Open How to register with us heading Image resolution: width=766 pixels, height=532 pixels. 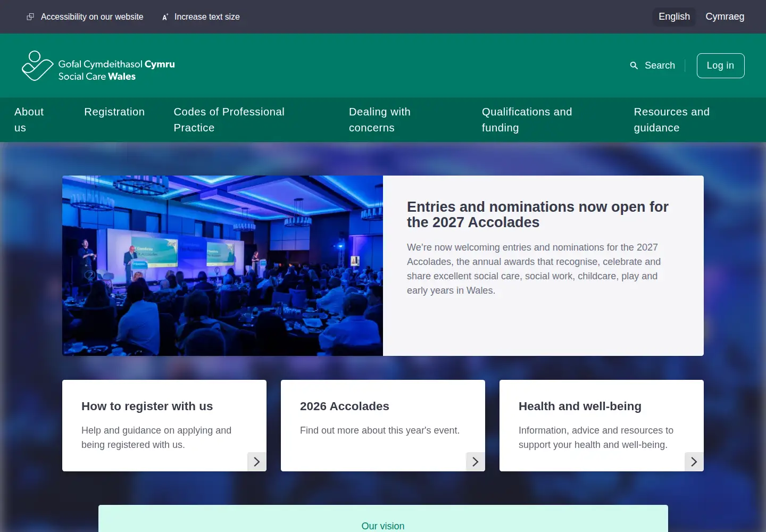(147, 406)
